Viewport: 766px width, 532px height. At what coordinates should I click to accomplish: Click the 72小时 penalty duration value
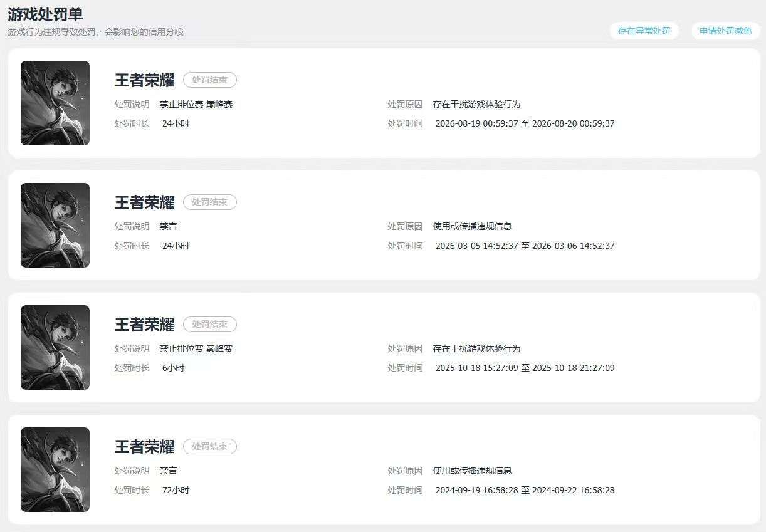176,490
